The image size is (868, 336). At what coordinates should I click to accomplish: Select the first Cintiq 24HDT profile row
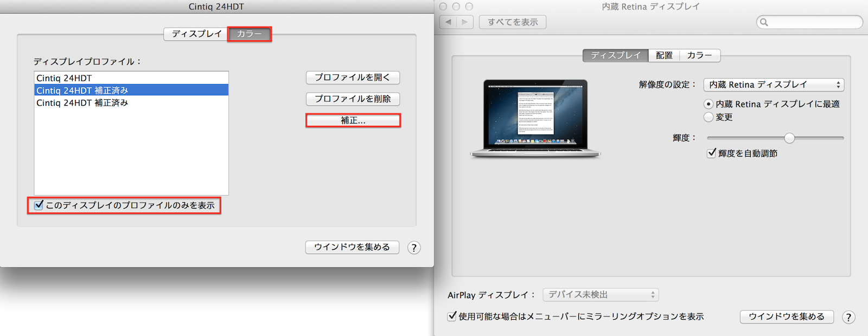point(131,78)
